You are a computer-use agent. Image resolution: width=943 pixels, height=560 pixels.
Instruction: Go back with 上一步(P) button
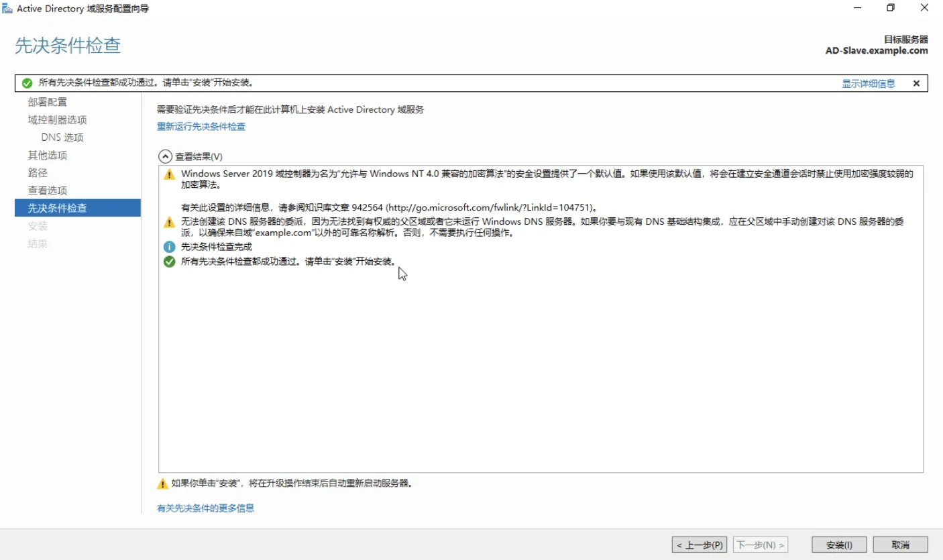click(698, 545)
